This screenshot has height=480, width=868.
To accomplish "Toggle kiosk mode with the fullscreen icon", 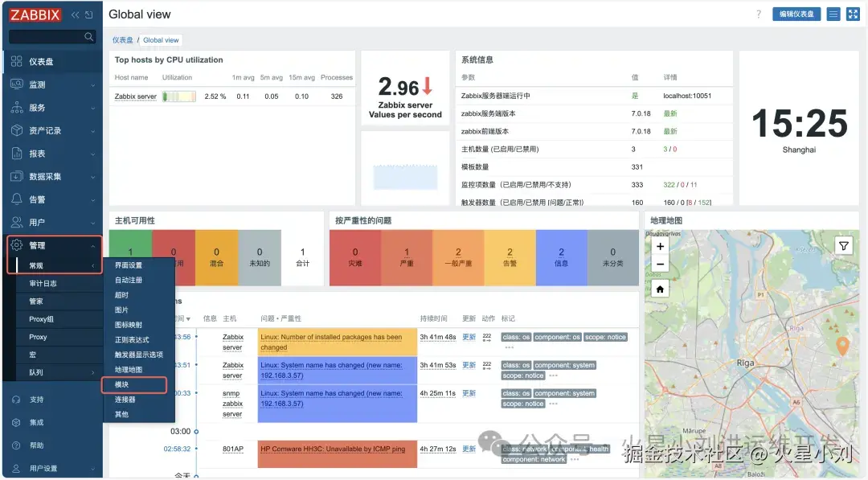I will pyautogui.click(x=854, y=14).
